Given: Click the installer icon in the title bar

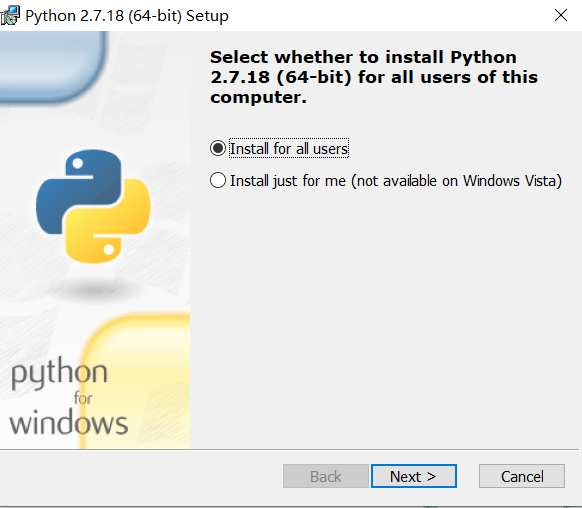Looking at the screenshot, I should pos(10,16).
